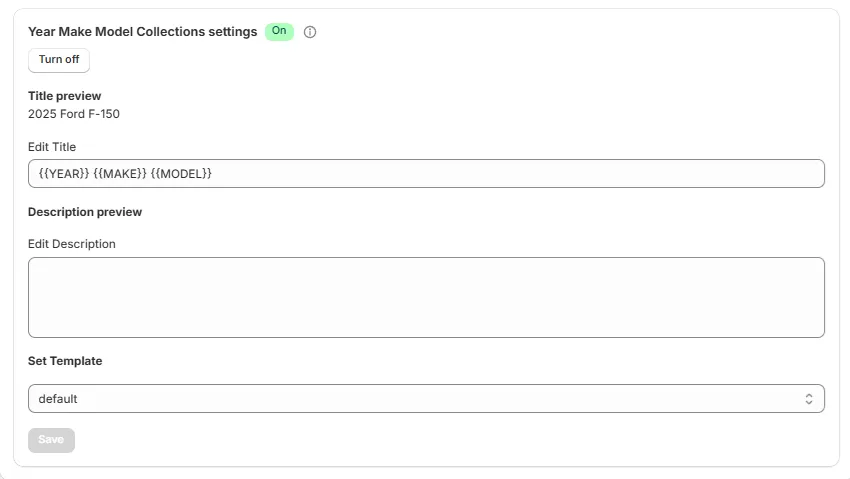Click the Year Make Model Collections settings heading
850x479 pixels.
coord(142,32)
